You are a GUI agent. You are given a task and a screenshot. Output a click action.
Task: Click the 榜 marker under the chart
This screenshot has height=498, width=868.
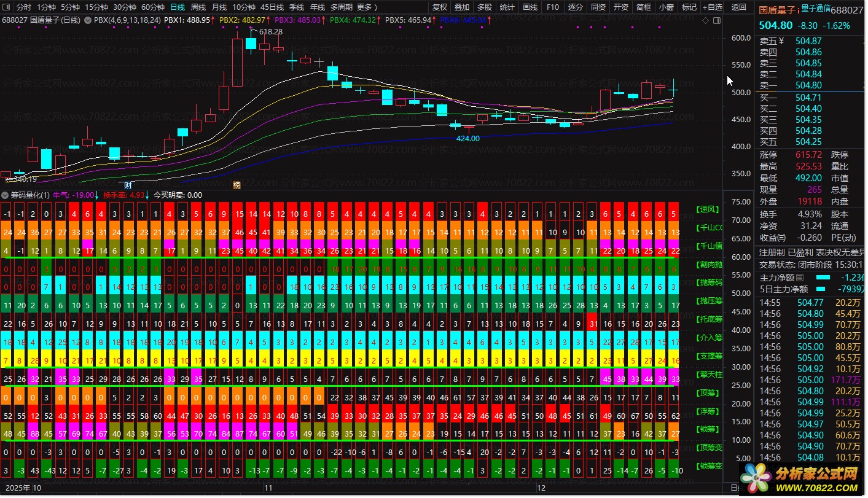point(237,185)
